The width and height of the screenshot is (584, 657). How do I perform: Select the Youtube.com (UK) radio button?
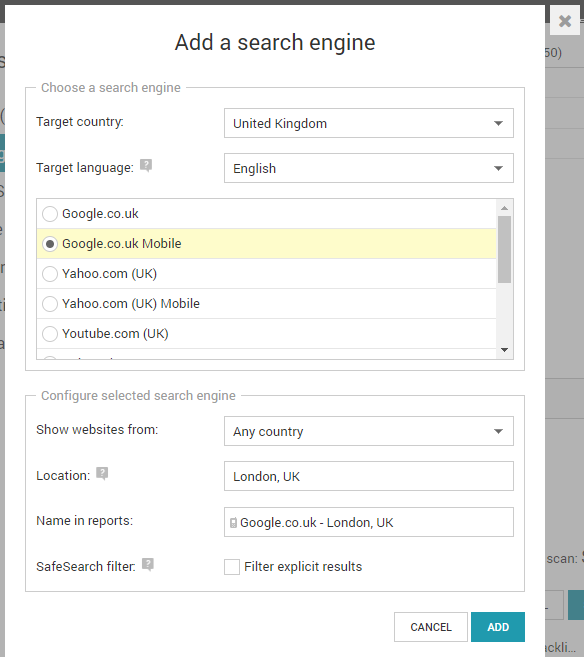click(x=50, y=334)
